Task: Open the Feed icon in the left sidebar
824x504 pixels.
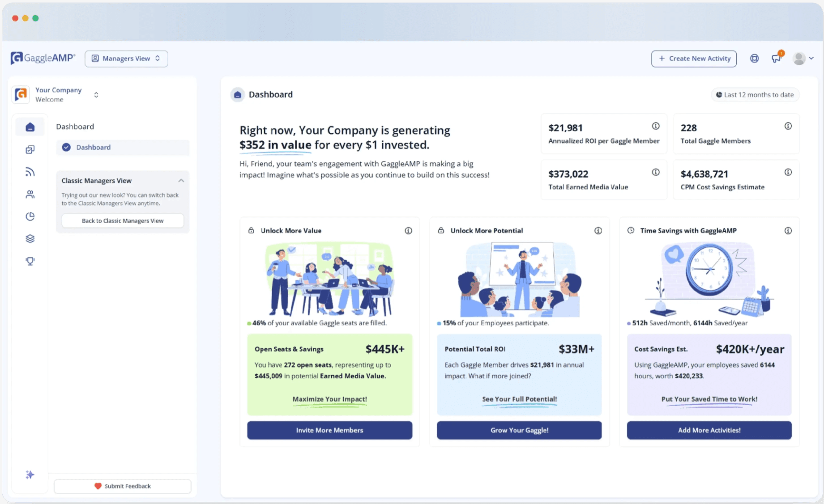Action: point(30,171)
